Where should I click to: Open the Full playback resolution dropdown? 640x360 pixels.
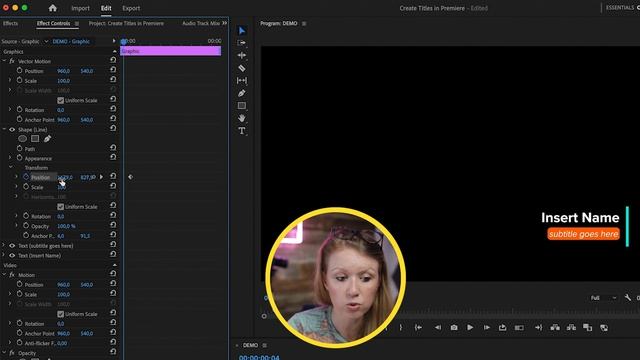coord(603,298)
